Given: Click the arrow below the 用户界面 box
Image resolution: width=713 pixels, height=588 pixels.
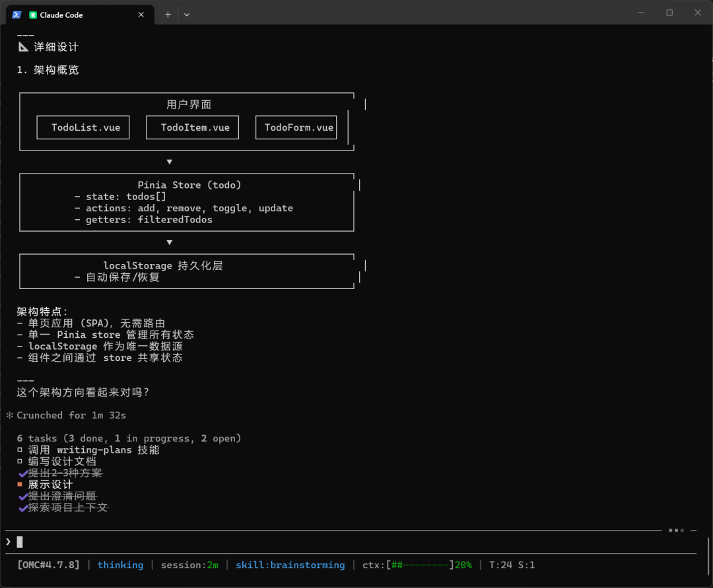Looking at the screenshot, I should tap(169, 162).
